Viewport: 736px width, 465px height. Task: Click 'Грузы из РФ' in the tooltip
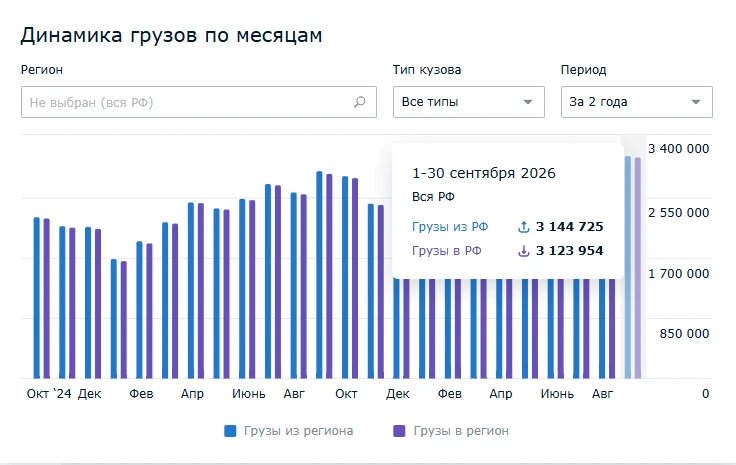[450, 227]
